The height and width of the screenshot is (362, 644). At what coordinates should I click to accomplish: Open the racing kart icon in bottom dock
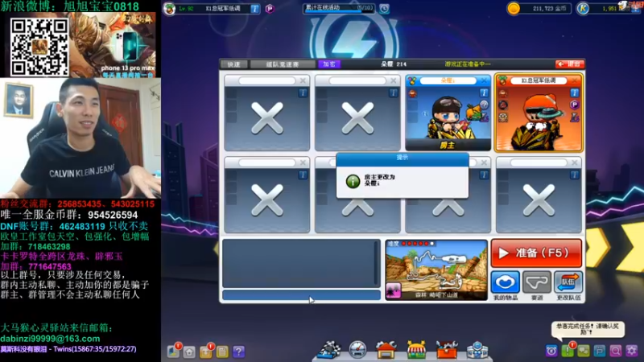pos(330,350)
